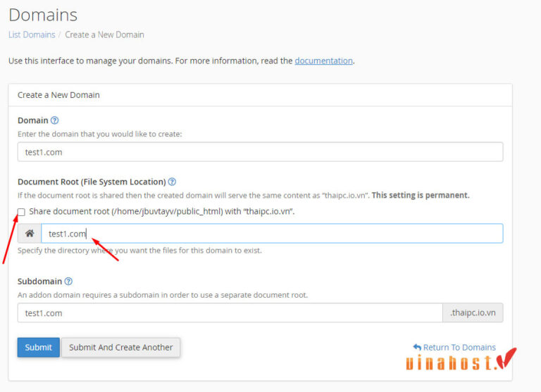This screenshot has width=541, height=392.
Task: Select the Create a New Domain breadcrumb
Action: (x=105, y=34)
